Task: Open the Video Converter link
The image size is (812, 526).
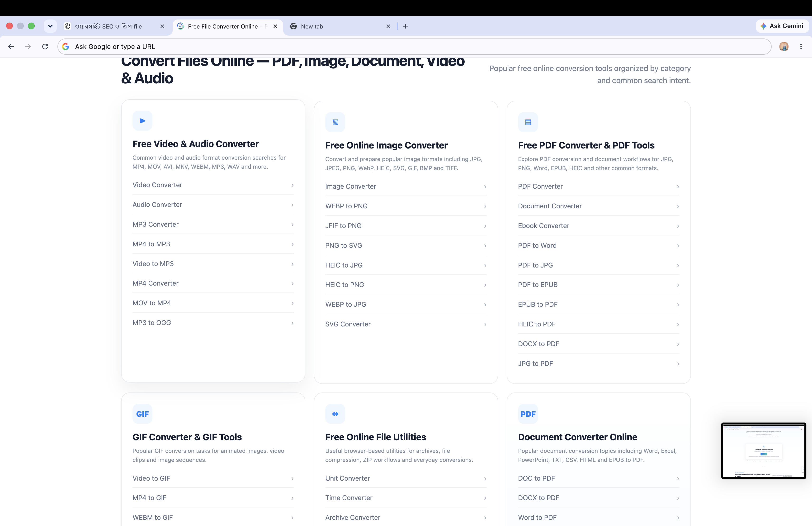Action: 213,185
